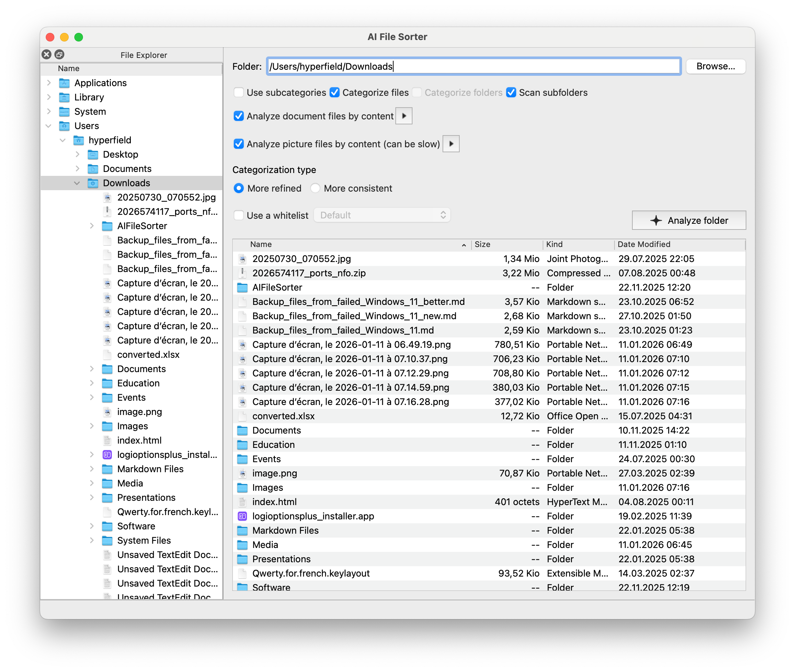Undock the File Explorer panel
The width and height of the screenshot is (795, 672).
click(59, 54)
